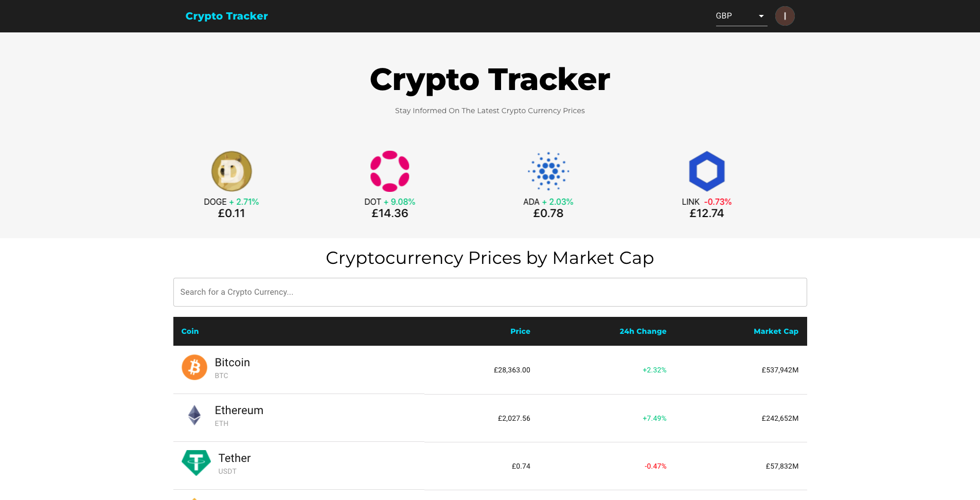Click the Crypto Tracker header logo link
980x500 pixels.
(226, 16)
